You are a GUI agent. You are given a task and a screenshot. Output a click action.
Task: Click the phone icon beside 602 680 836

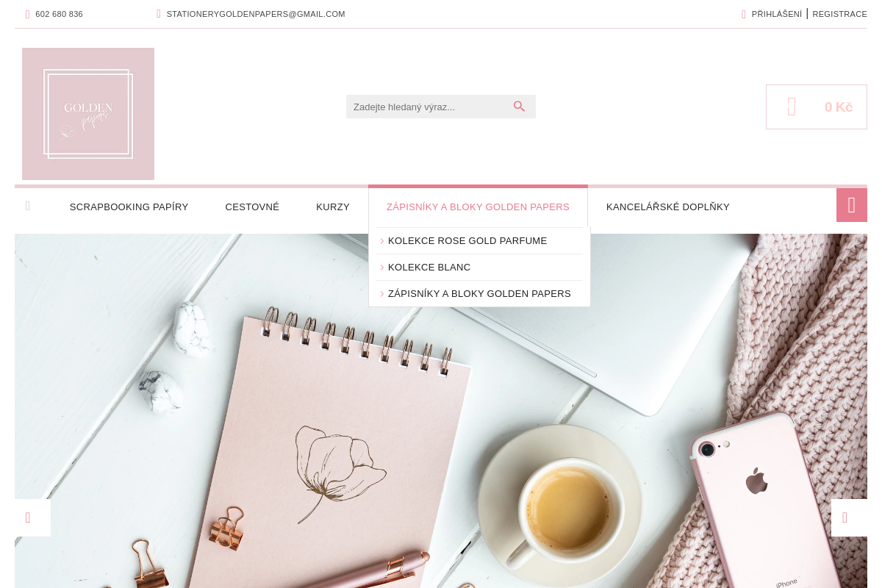point(28,14)
